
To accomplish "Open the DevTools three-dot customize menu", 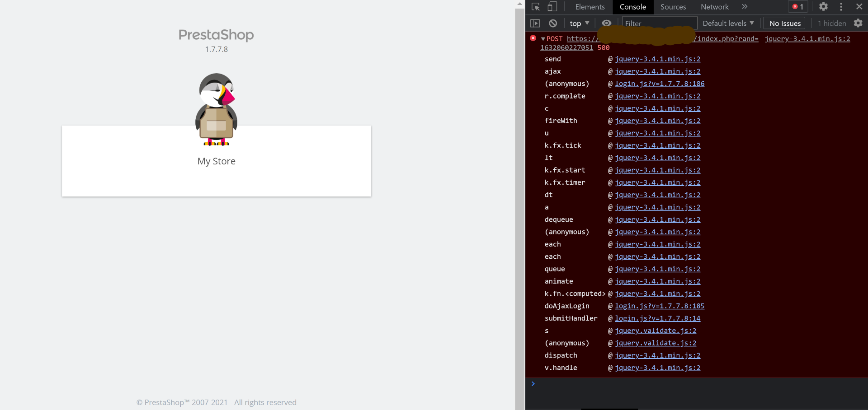I will coord(841,7).
